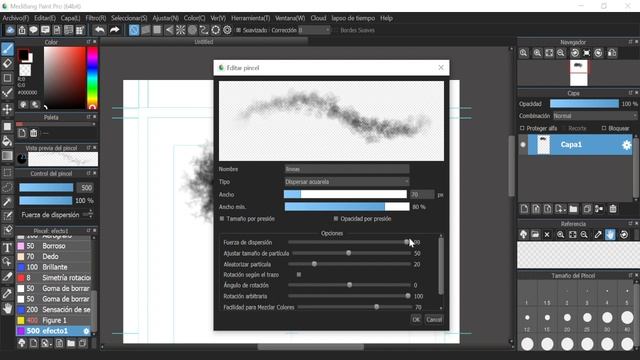Toggle Bloquear checkbox in layer panel
The height and width of the screenshot is (360, 640).
(x=604, y=128)
